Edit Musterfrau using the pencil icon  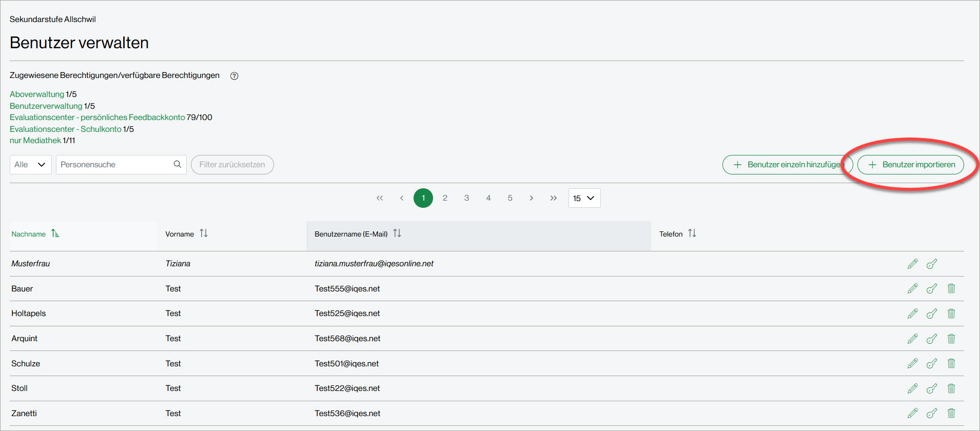click(x=912, y=264)
